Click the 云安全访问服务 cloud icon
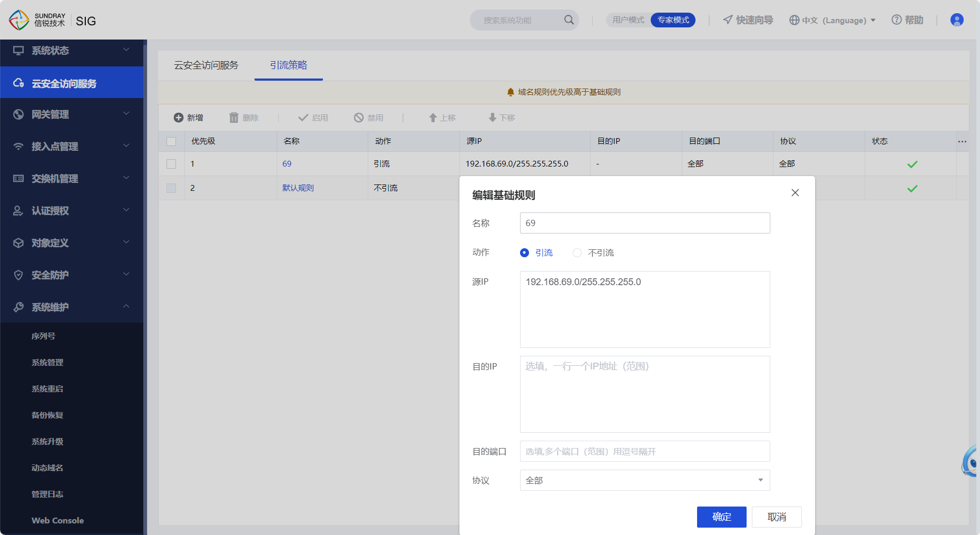This screenshot has width=980, height=535. [18, 83]
